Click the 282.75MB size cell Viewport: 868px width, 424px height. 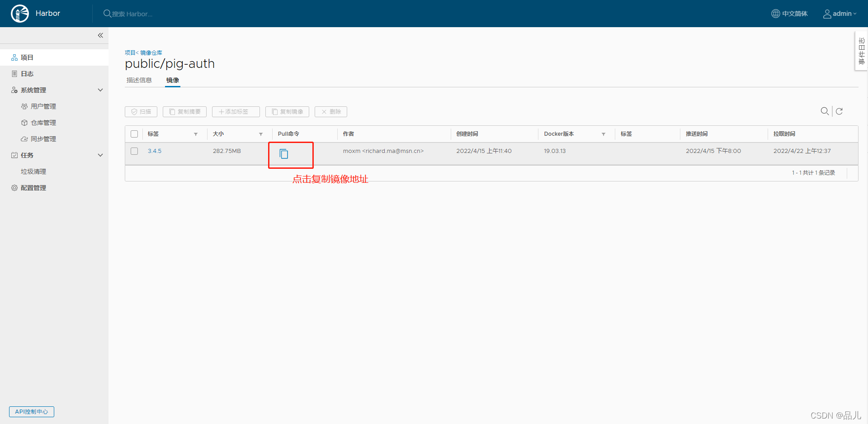[x=227, y=151]
